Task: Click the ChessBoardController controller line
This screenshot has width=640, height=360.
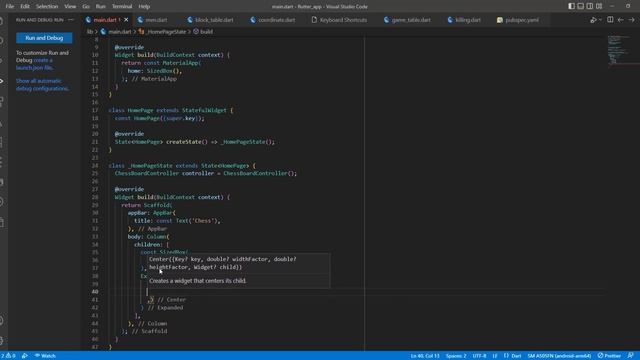Action: tap(206, 173)
